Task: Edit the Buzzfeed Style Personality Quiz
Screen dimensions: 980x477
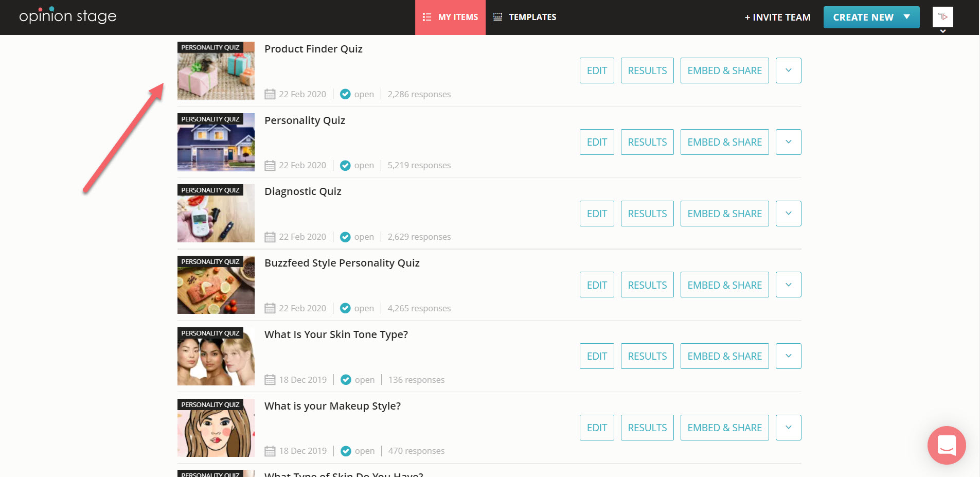Action: coord(597,285)
